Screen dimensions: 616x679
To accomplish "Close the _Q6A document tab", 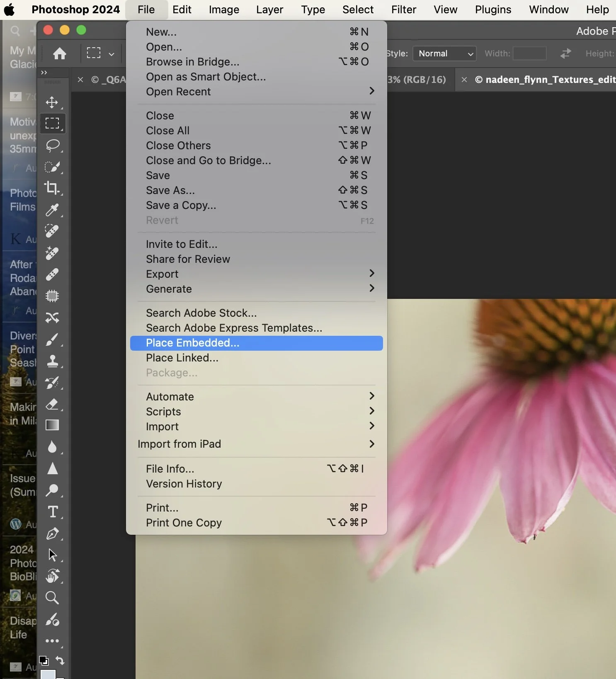I will (80, 80).
